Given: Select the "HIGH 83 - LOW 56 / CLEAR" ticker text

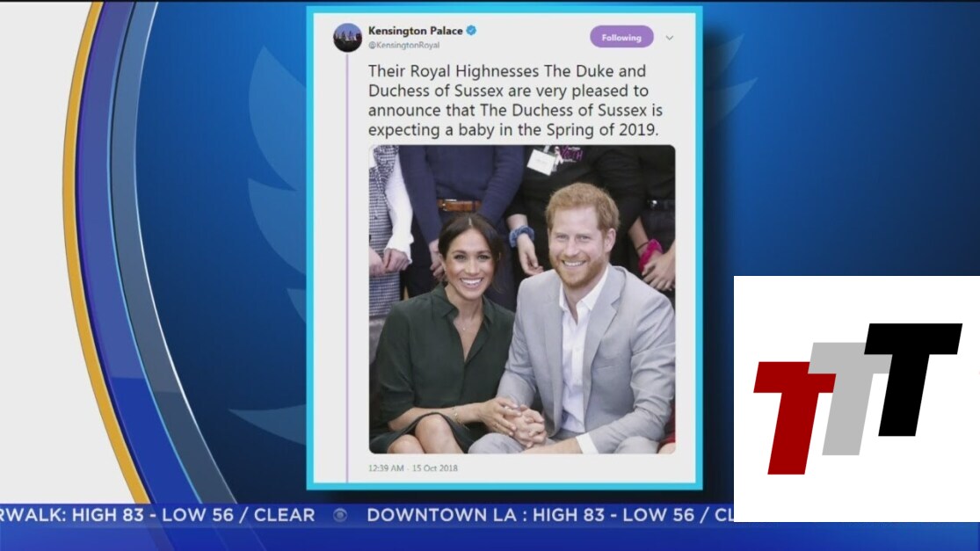Looking at the screenshot, I should 193,515.
